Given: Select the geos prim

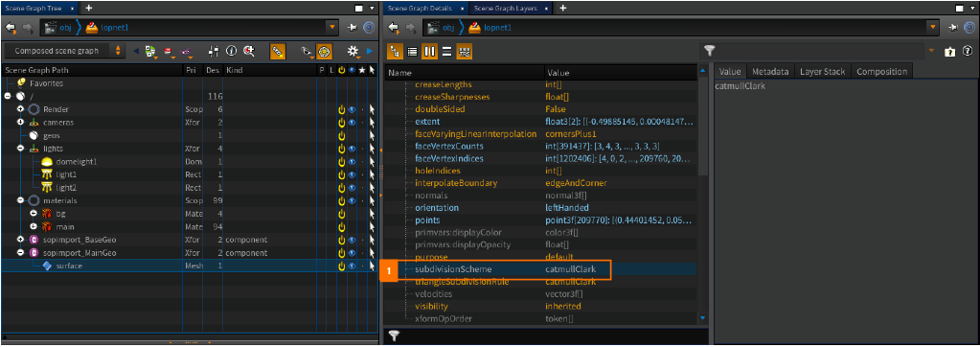Looking at the screenshot, I should [x=51, y=135].
